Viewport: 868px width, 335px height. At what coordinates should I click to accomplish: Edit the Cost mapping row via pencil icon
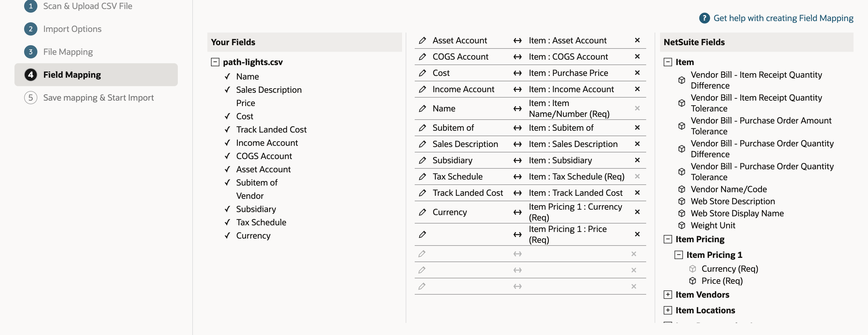click(x=422, y=73)
